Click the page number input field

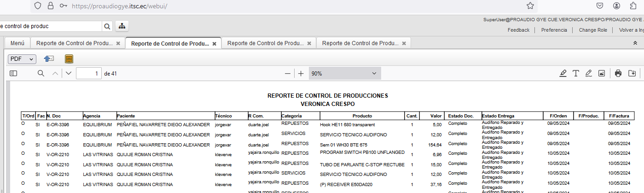[88, 73]
